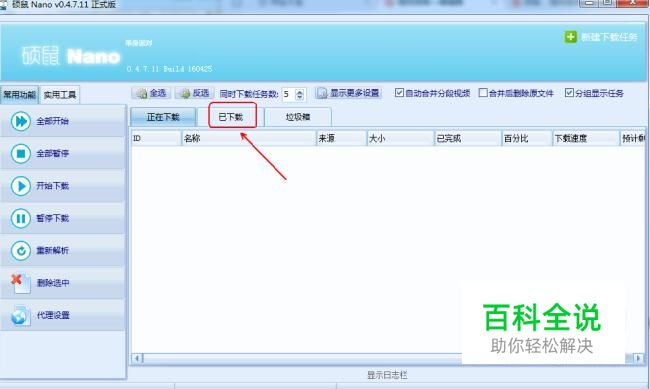This screenshot has height=389, width=650.
Task: Sort by the 来源 column header
Action: coord(342,139)
